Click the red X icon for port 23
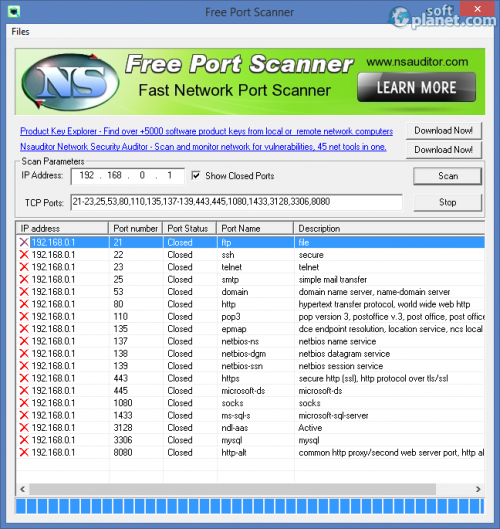500x529 pixels. tap(24, 267)
